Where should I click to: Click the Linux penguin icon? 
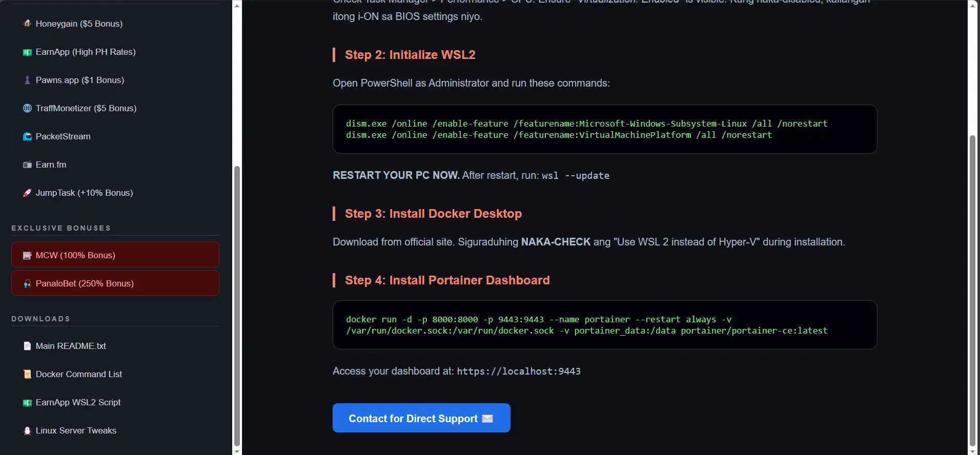(x=27, y=430)
